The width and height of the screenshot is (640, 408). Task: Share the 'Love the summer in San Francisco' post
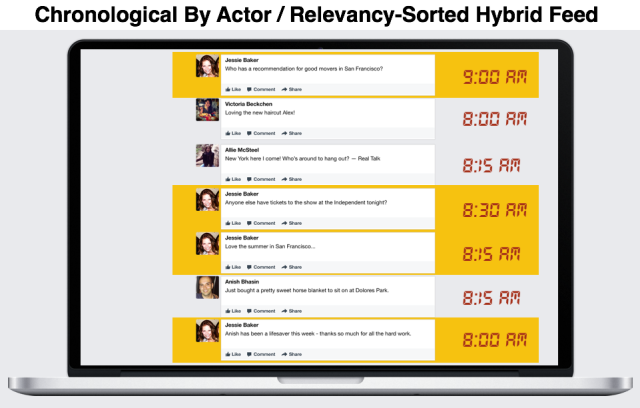tap(292, 267)
